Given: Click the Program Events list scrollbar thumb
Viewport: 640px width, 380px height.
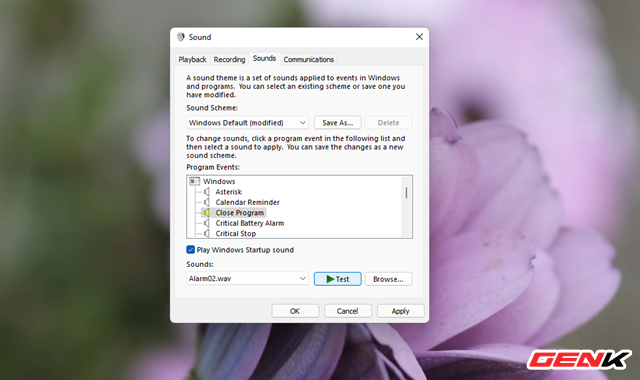Looking at the screenshot, I should (406, 193).
